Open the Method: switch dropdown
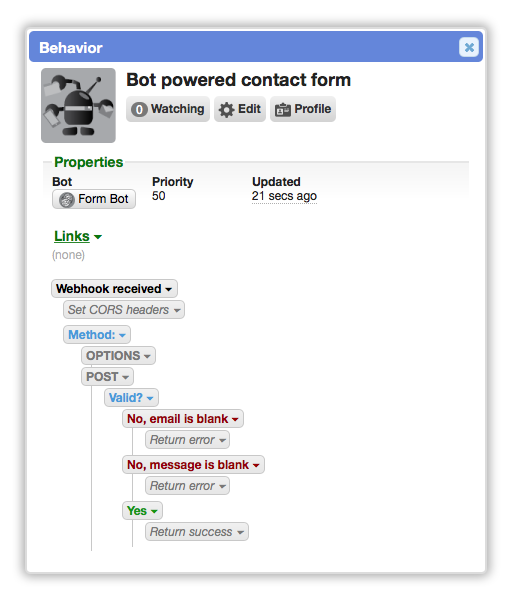Image resolution: width=523 pixels, height=603 pixels. (97, 335)
